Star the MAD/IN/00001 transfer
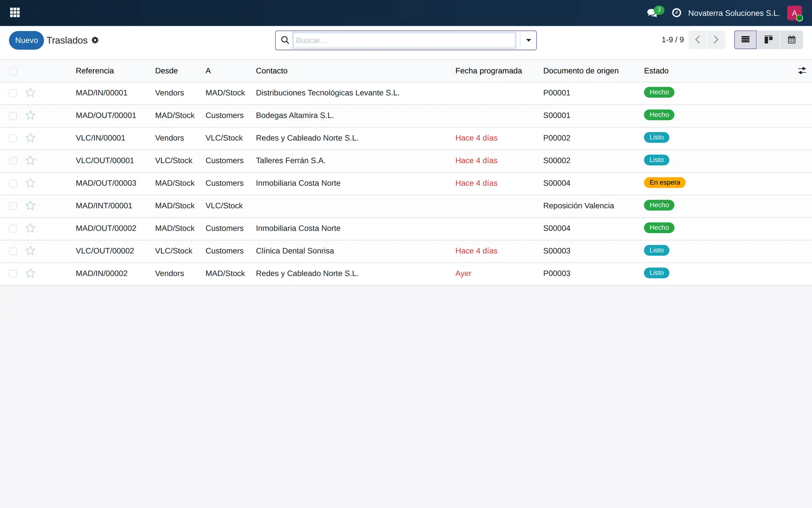The height and width of the screenshot is (508, 812). [30, 93]
